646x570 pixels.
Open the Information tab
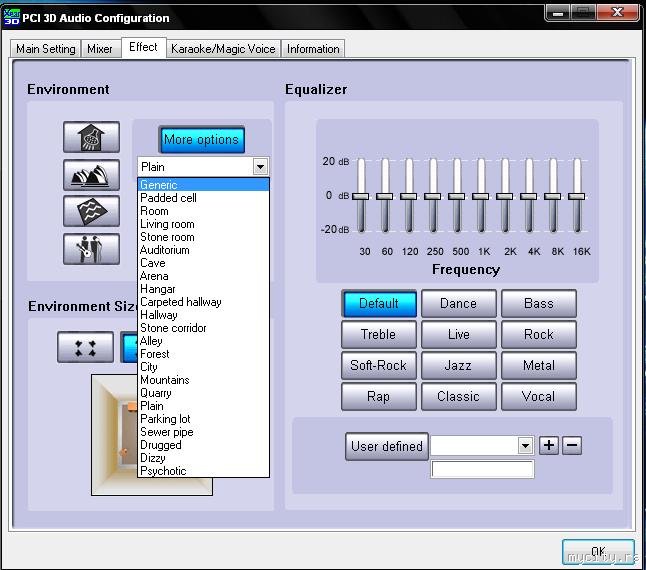[313, 49]
